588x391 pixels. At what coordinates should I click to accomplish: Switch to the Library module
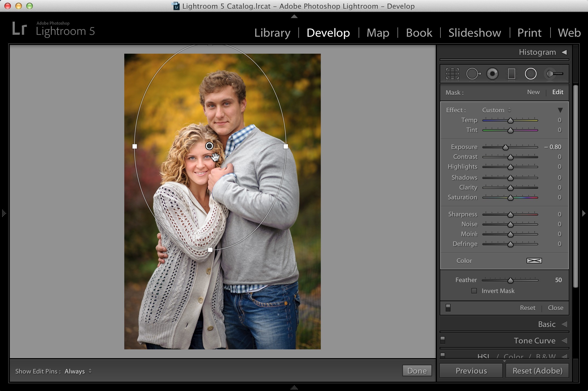(272, 33)
